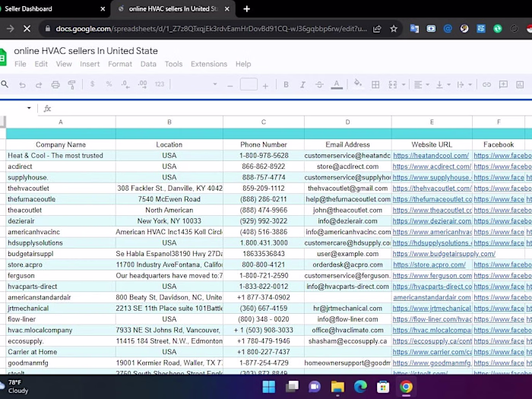The image size is (532, 399).
Task: Open the Insert menu
Action: click(x=90, y=64)
